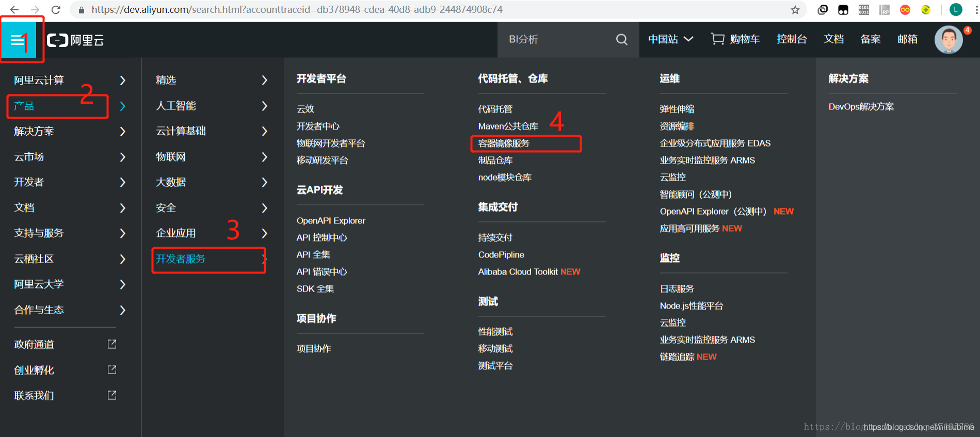Expand the 大数据 submenu arrow
Image resolution: width=980 pixels, height=437 pixels.
click(264, 182)
